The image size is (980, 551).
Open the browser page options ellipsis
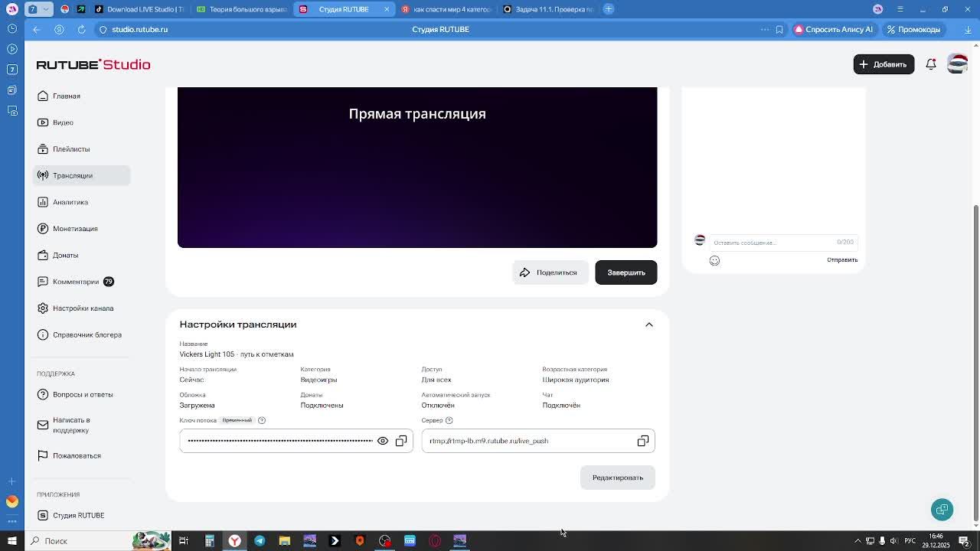(x=764, y=29)
